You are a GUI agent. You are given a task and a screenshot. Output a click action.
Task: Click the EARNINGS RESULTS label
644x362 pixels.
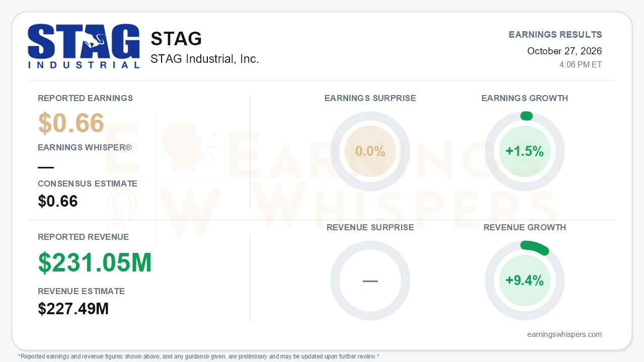point(555,35)
